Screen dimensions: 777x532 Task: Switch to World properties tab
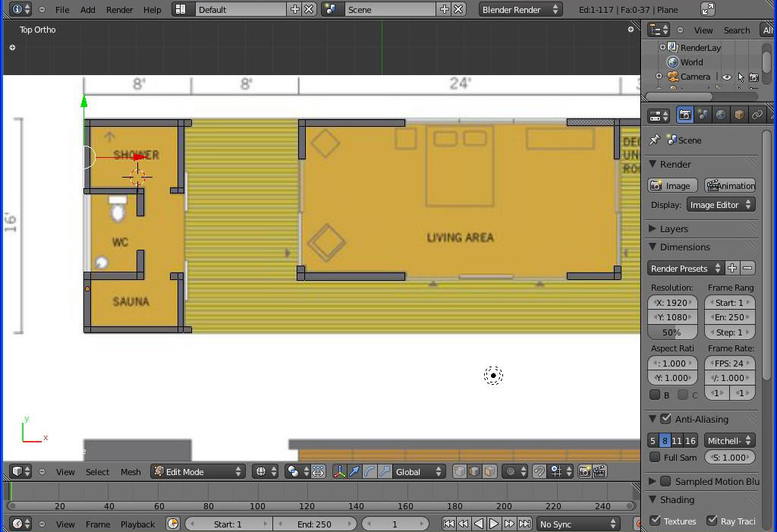point(721,115)
